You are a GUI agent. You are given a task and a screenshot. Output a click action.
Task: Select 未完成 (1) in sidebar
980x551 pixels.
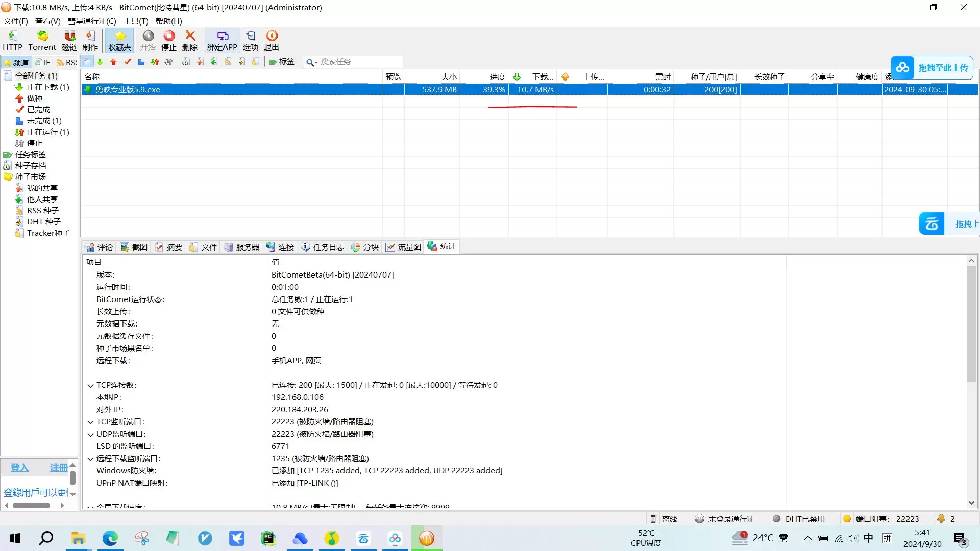click(x=44, y=121)
